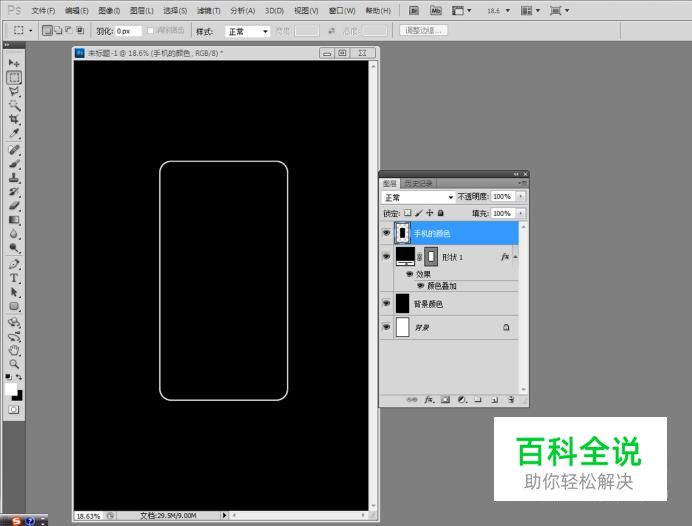Select the Quick Selection wand tool
The image size is (692, 526).
[x=14, y=105]
